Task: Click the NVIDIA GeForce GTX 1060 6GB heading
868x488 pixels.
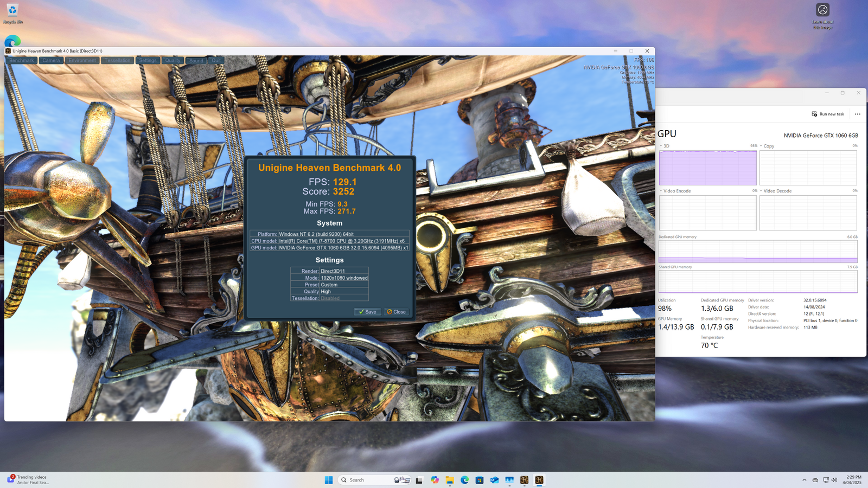Action: [x=821, y=136]
